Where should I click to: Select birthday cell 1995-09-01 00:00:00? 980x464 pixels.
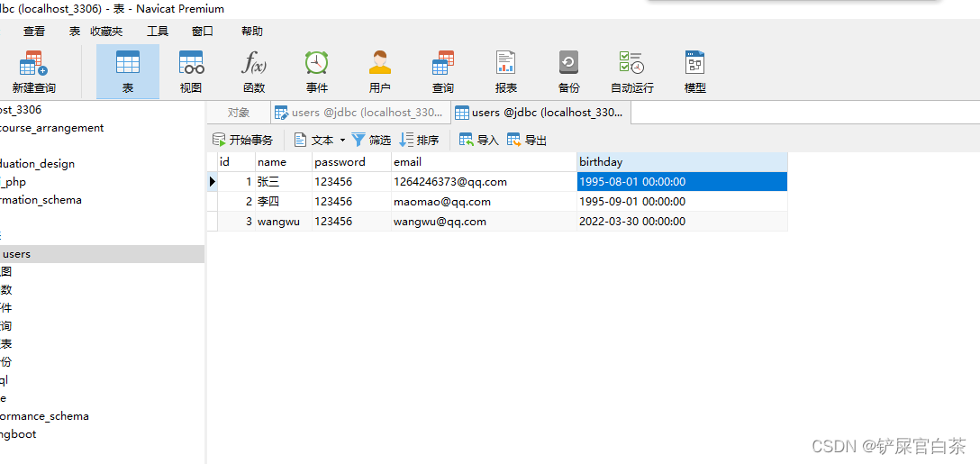tap(683, 202)
